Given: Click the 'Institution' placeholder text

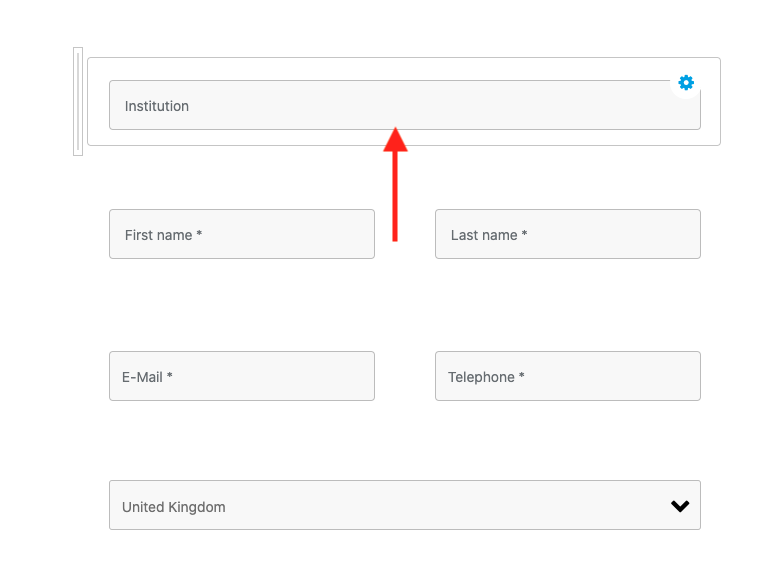Looking at the screenshot, I should [157, 106].
